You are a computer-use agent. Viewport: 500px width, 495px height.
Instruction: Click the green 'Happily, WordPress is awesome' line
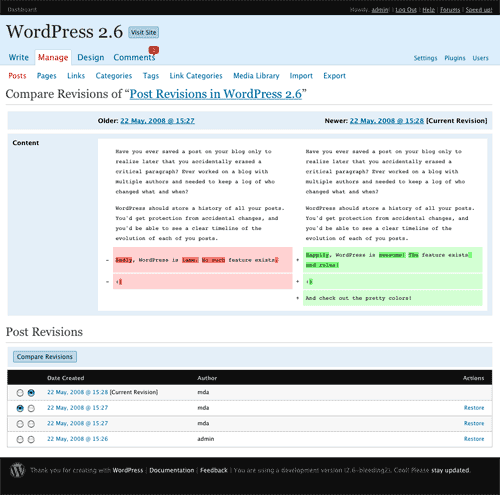pos(393,260)
